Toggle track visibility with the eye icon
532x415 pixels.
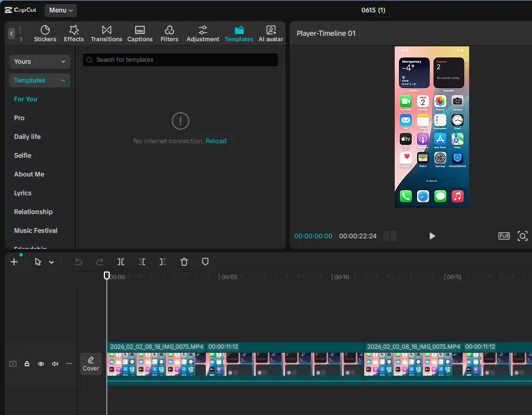tap(40, 364)
